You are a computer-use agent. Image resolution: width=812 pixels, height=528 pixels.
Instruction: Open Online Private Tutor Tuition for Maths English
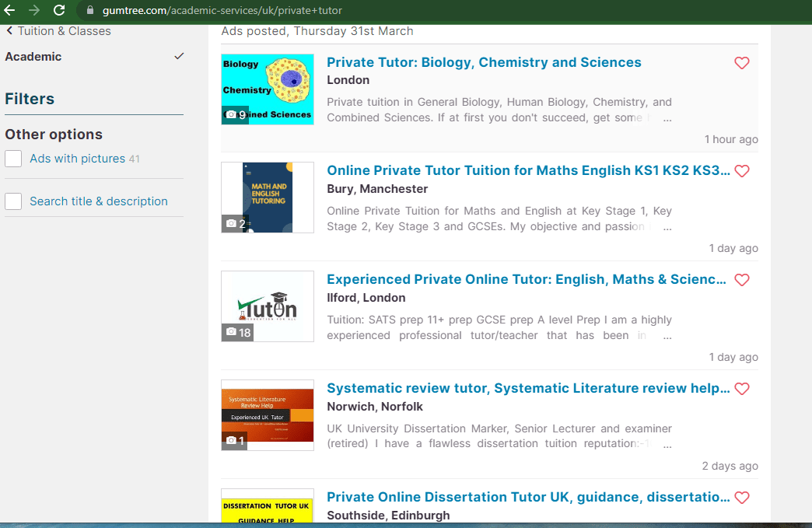click(528, 170)
